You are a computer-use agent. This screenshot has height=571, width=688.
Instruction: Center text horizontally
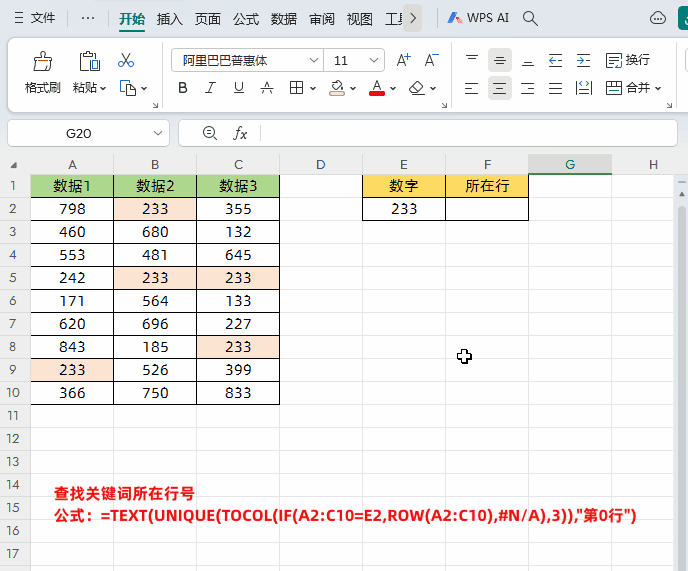pos(500,88)
